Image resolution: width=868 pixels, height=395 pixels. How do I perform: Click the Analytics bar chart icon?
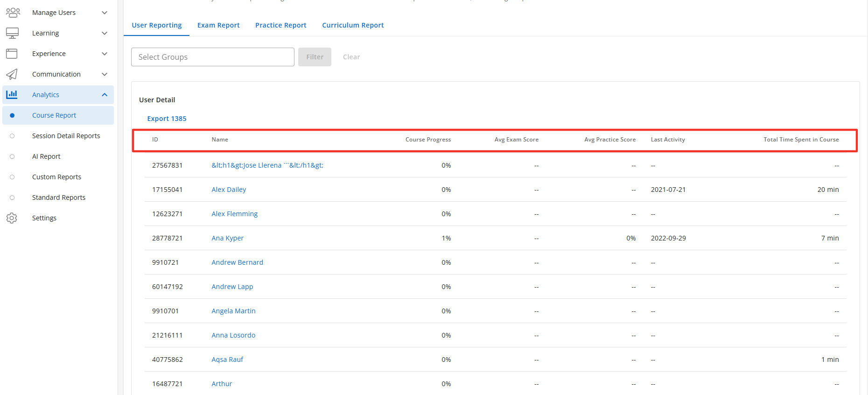pyautogui.click(x=12, y=94)
